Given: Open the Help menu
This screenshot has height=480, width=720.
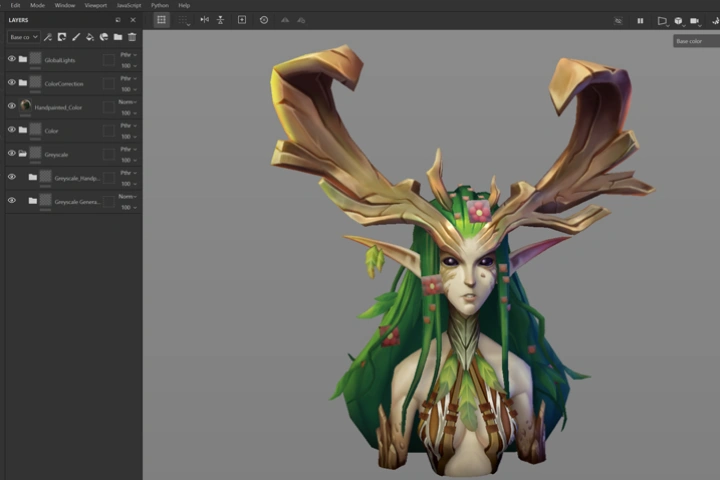Looking at the screenshot, I should pos(184,6).
